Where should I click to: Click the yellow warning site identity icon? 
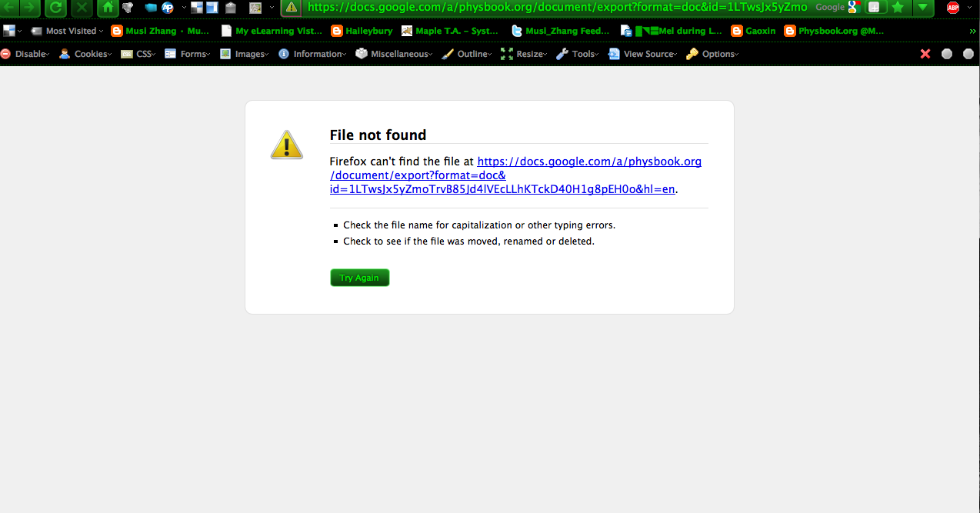291,8
